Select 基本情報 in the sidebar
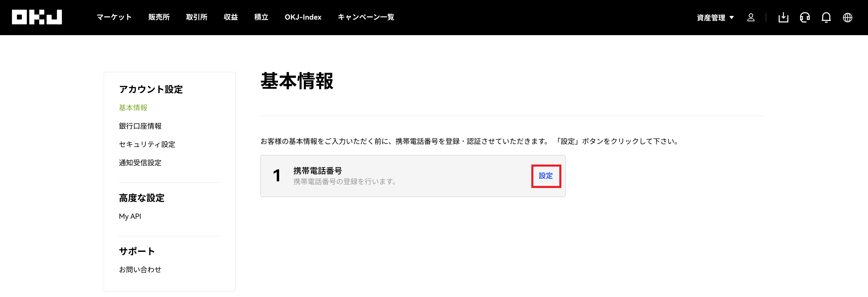 click(133, 107)
